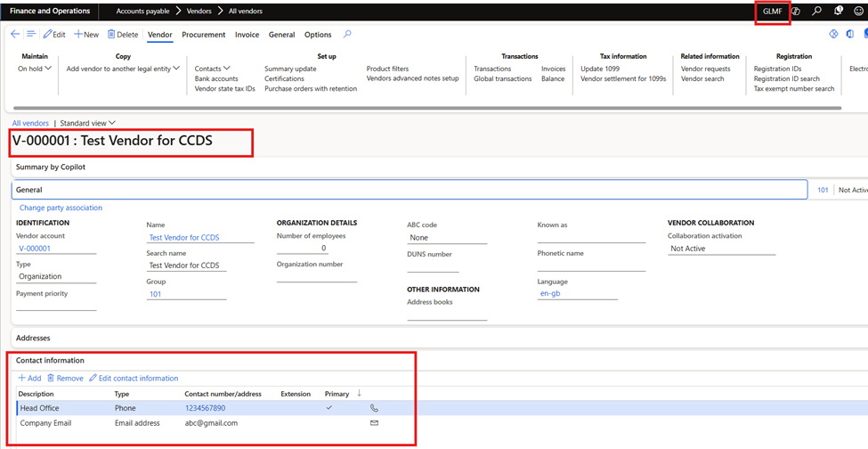Click the back arrow navigation icon

15,35
